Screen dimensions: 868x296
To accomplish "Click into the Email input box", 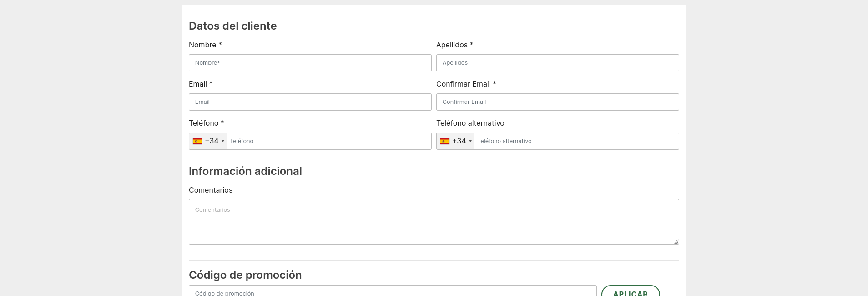I will 310,102.
